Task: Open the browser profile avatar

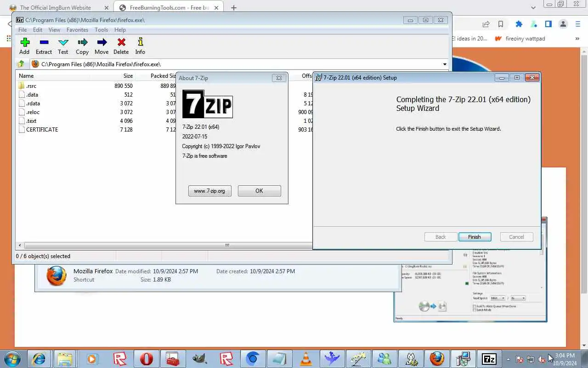Action: (x=563, y=24)
